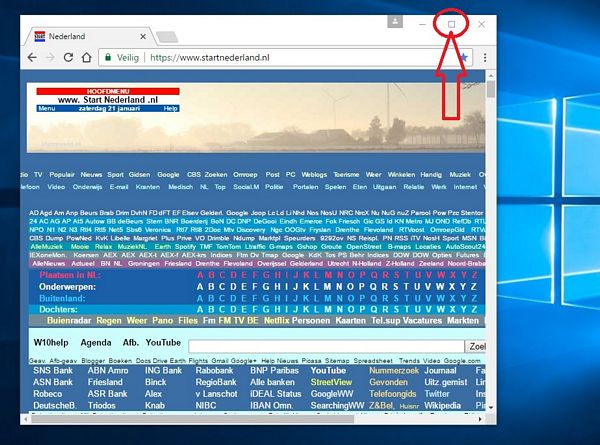
Task: Click the horizontal scrollbar right arrow
Action: coord(480,419)
